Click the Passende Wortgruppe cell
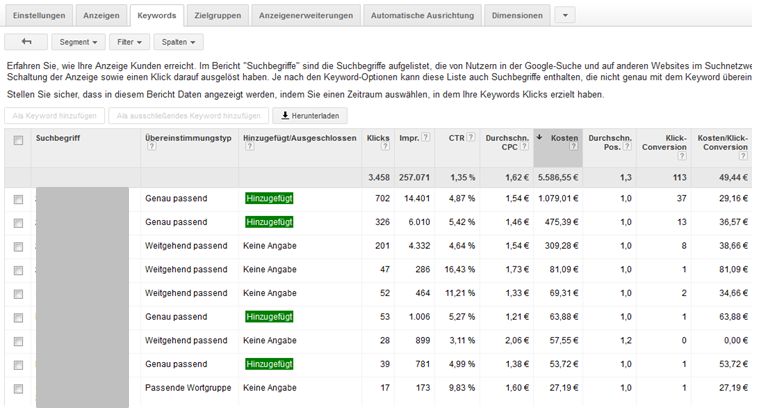Screen dimensions: 767x408 [188, 388]
